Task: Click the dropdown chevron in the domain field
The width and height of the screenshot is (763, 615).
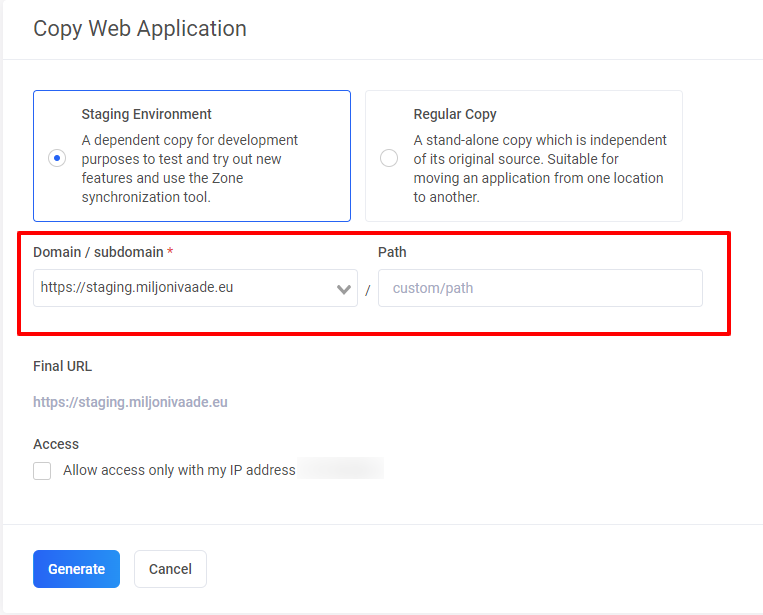Action: pos(344,289)
